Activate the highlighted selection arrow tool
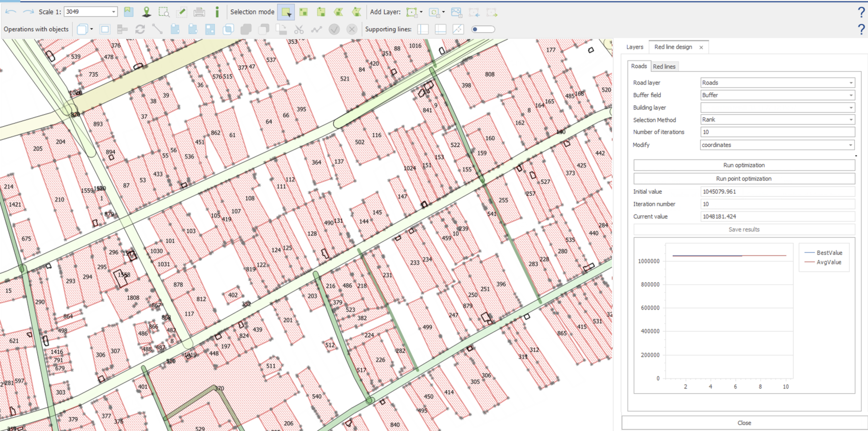This screenshot has width=868, height=431. [286, 11]
